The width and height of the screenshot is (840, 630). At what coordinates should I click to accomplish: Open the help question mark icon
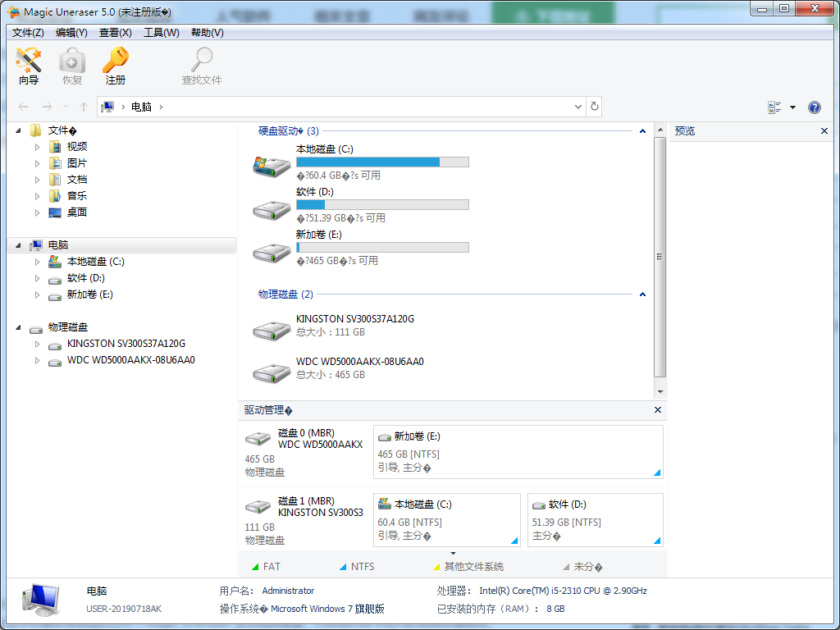815,107
